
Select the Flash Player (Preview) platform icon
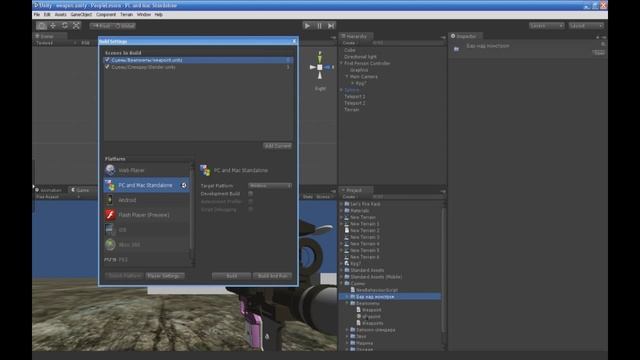[x=110, y=215]
